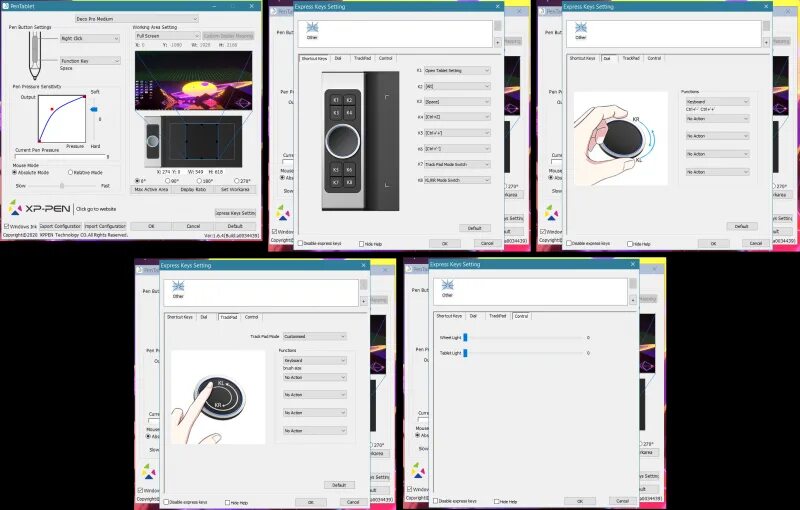
Task: Switch to TrackPad tab in Shortcut Keys window
Action: pyautogui.click(x=362, y=58)
